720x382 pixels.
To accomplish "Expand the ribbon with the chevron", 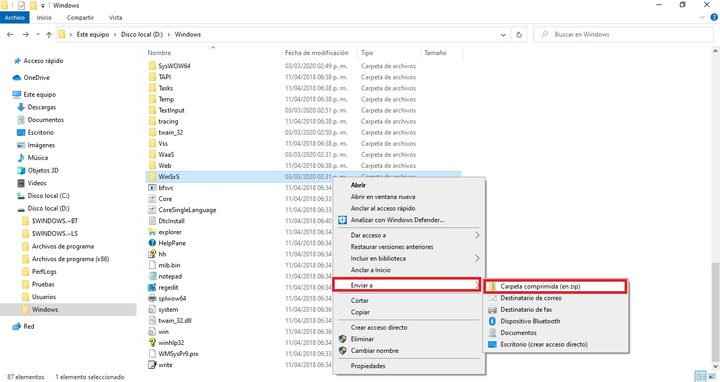I will (703, 17).
